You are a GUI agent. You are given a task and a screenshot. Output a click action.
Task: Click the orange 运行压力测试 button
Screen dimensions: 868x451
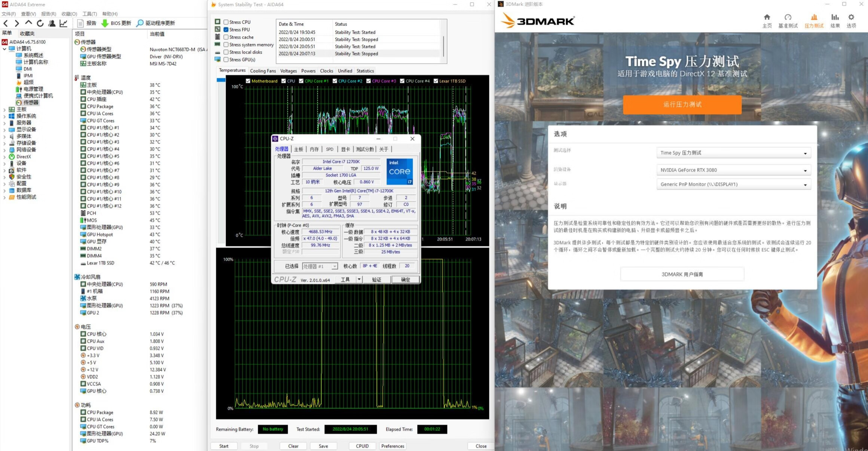(x=682, y=104)
